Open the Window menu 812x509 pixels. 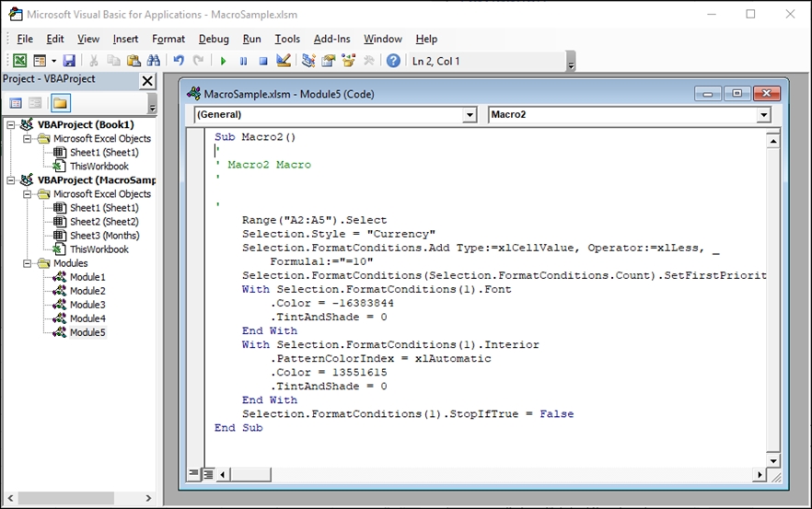[x=383, y=39]
